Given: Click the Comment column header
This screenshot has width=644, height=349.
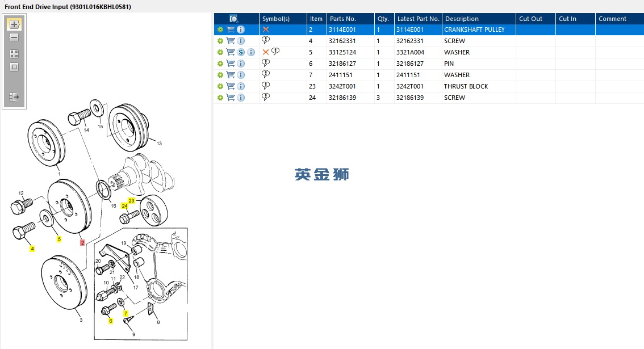Looking at the screenshot, I should [620, 19].
